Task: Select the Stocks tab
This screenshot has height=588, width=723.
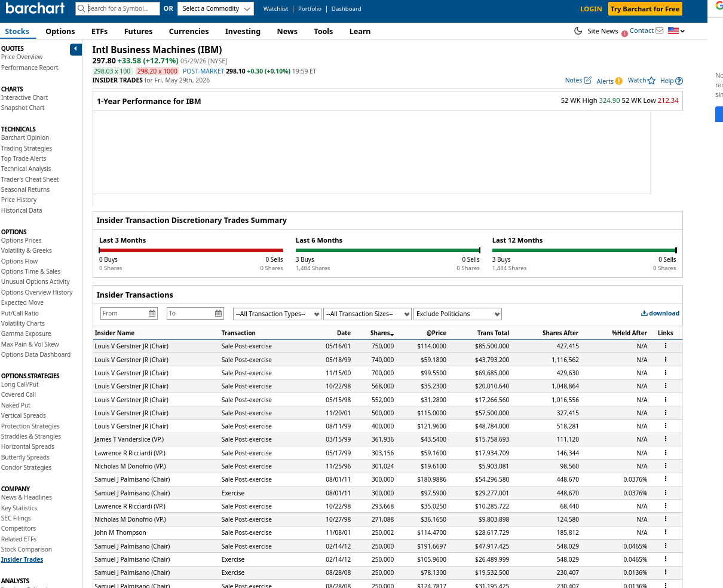Action: point(17,31)
